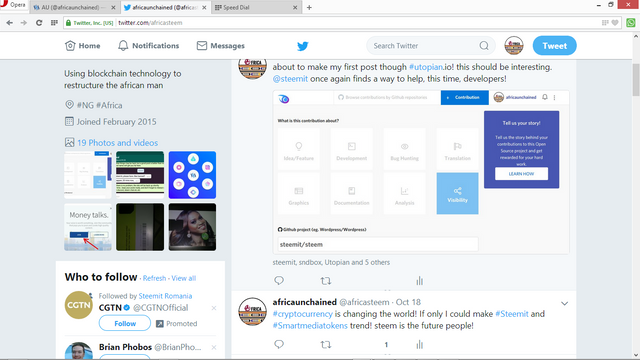Open the Speed Dial grid icon in the toolbar
Viewport: 640px width, 360px height.
click(x=54, y=23)
